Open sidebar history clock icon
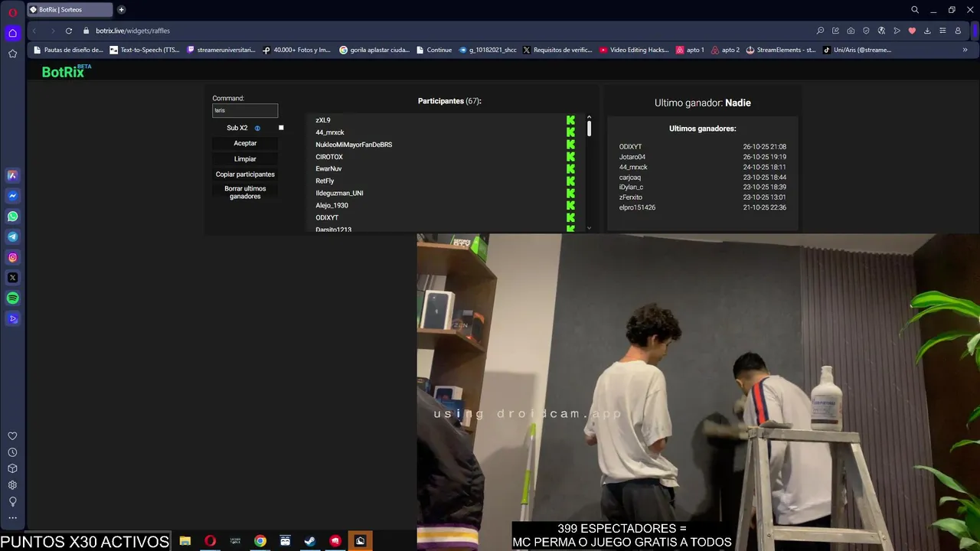 (12, 452)
